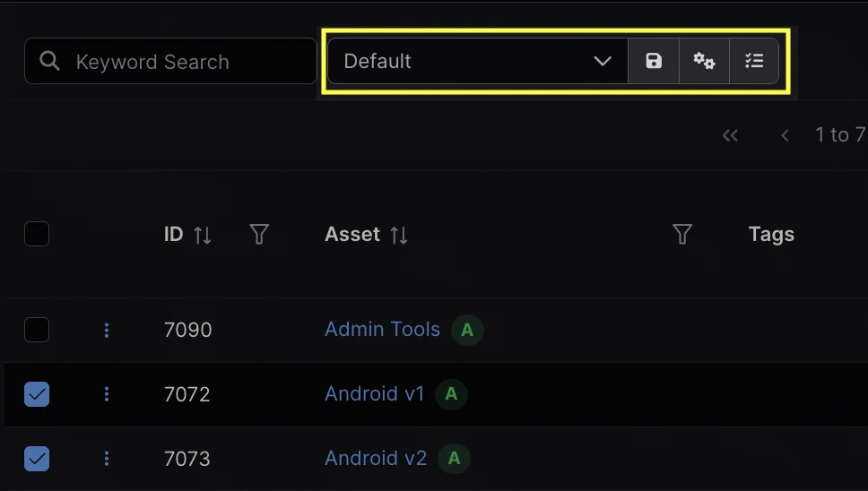Uncheck the Android v1 row checkbox
This screenshot has height=491, width=868.
point(37,394)
